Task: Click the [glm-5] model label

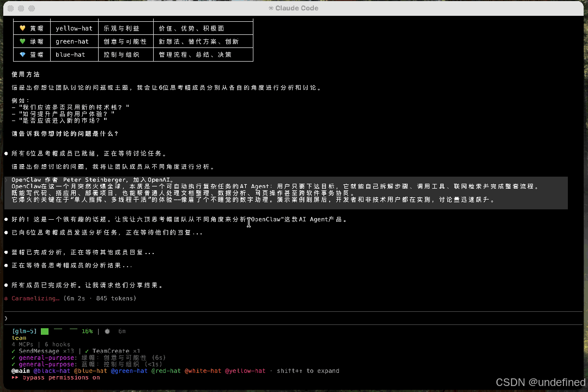Action: pos(25,331)
